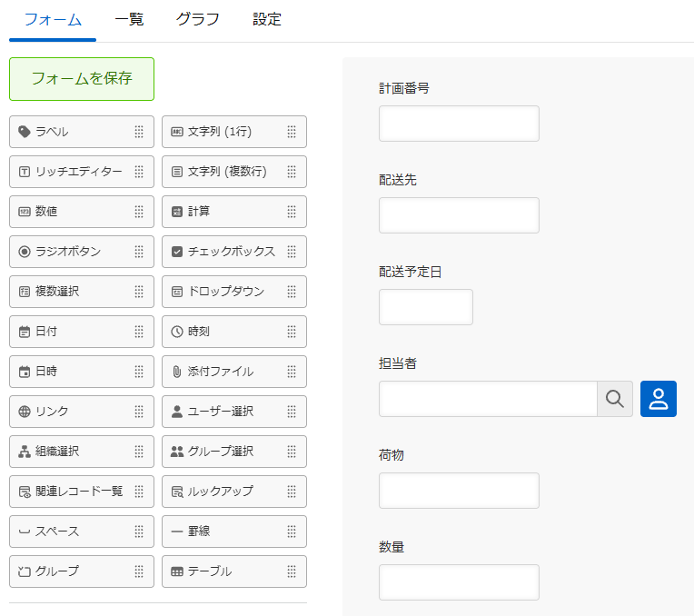Grab the drag handle on ドロップダウン
The image size is (694, 616).
pos(292,292)
